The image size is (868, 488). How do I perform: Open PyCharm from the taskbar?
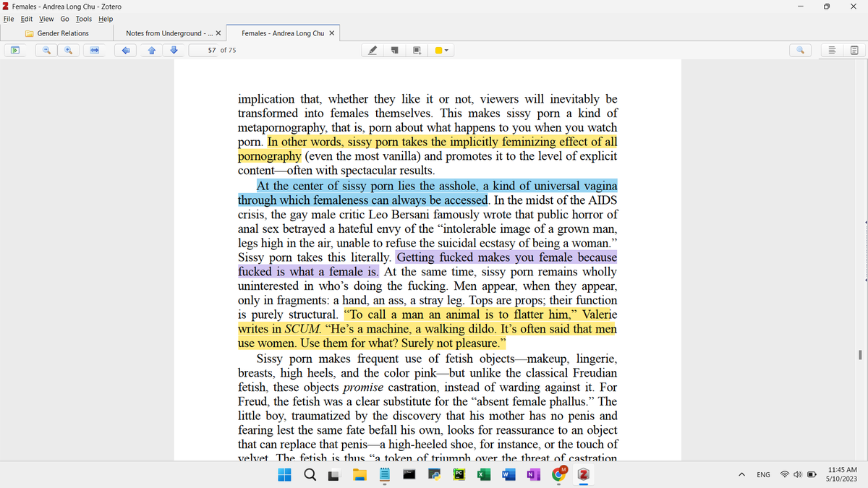coord(459,475)
